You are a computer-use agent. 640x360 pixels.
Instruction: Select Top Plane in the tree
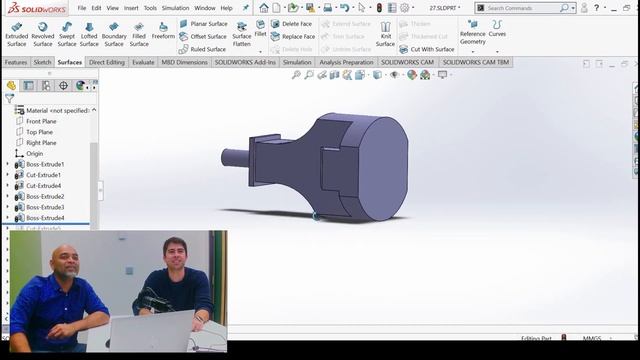click(x=39, y=132)
